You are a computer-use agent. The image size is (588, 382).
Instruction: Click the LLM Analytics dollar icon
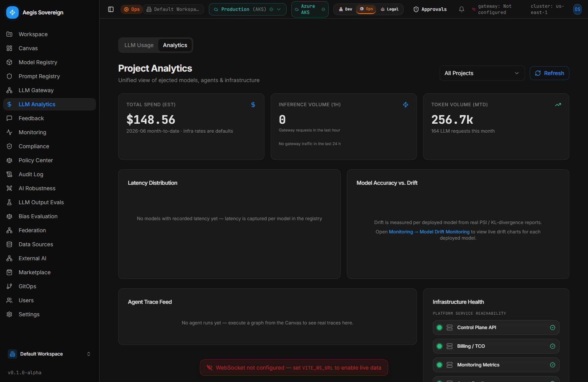point(9,104)
